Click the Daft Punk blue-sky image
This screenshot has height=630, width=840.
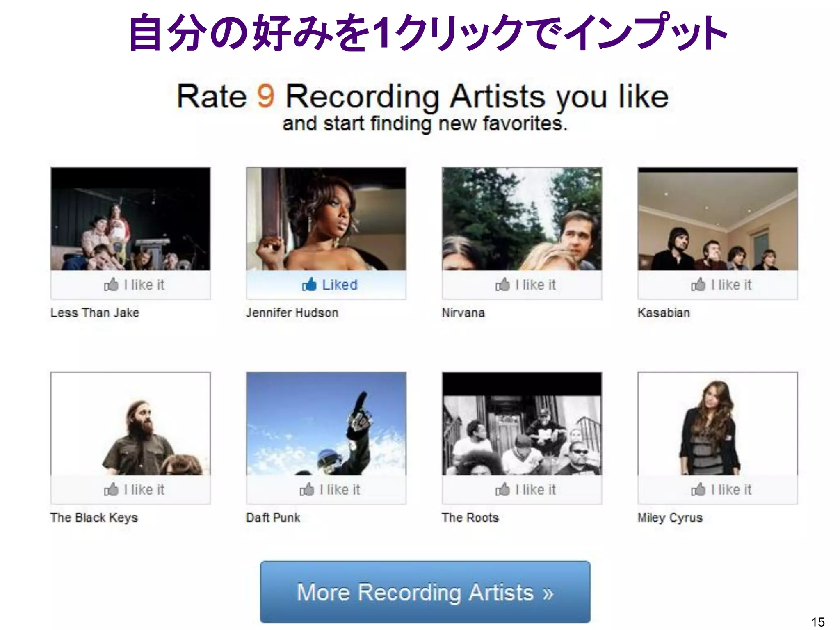(x=326, y=424)
